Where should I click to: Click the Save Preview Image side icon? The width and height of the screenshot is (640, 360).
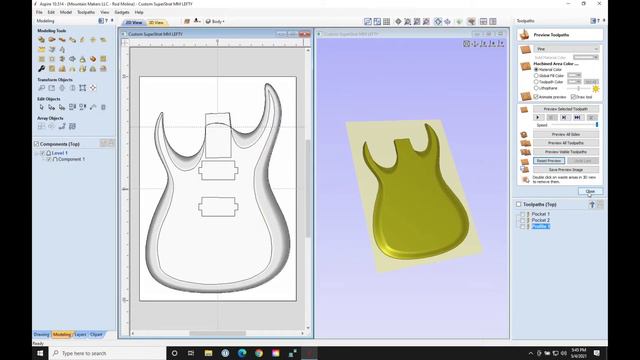click(525, 169)
